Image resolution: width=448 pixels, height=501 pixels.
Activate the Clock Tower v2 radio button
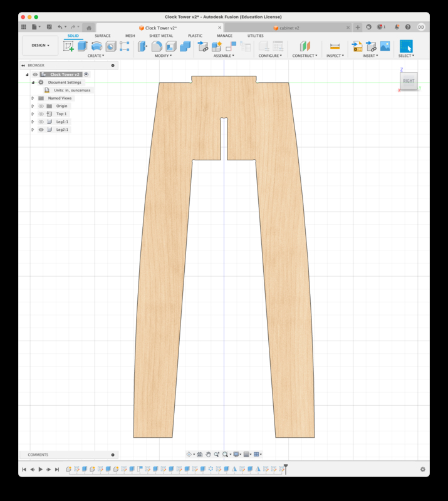86,75
